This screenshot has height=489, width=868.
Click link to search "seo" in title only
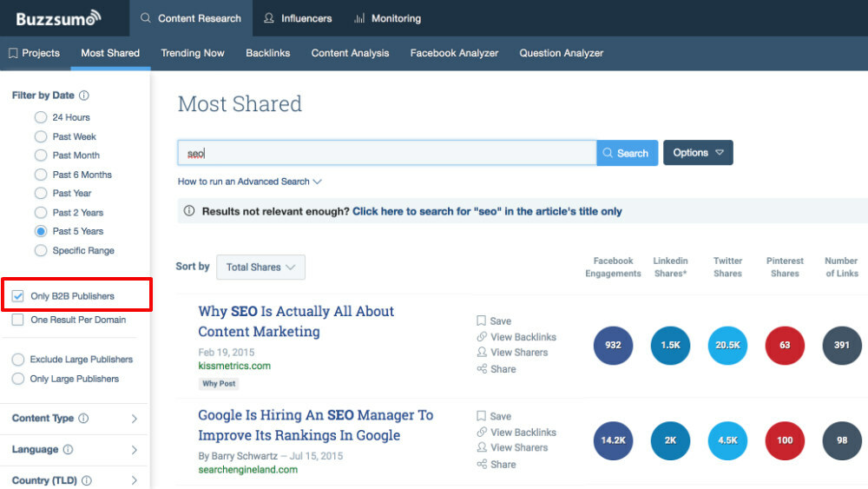[487, 211]
